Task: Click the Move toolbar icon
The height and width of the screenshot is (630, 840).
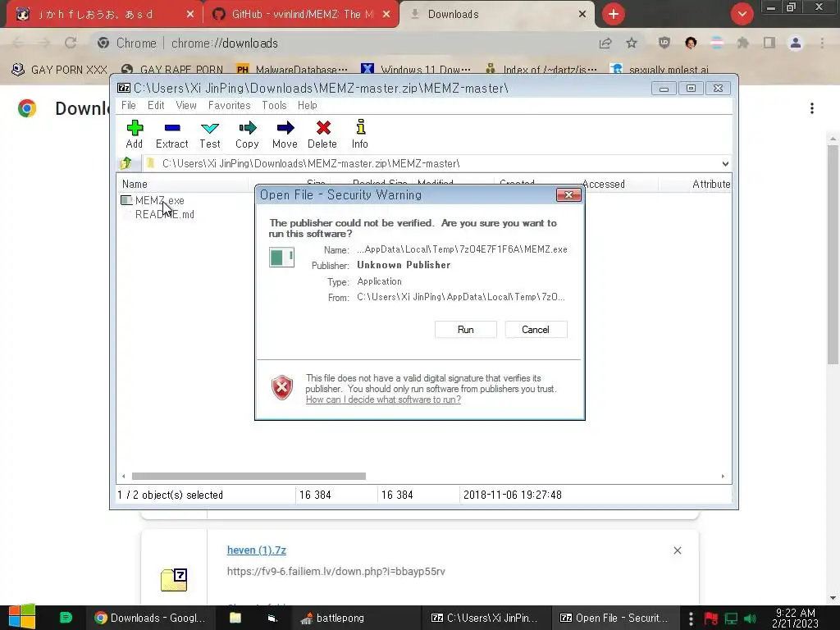Action: coord(285,134)
